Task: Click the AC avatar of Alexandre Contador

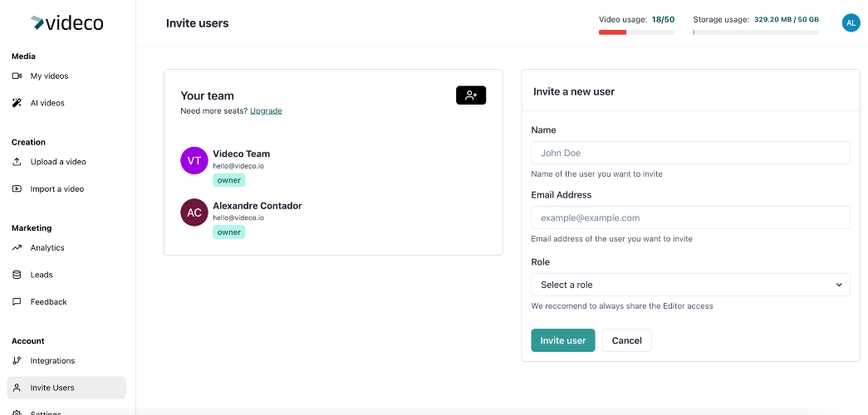Action: (194, 212)
